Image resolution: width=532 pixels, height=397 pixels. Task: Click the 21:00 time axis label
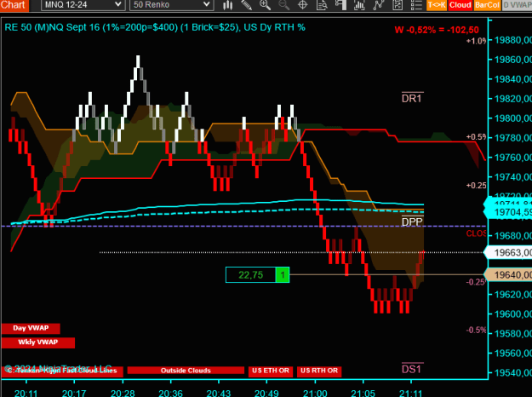[x=315, y=394]
